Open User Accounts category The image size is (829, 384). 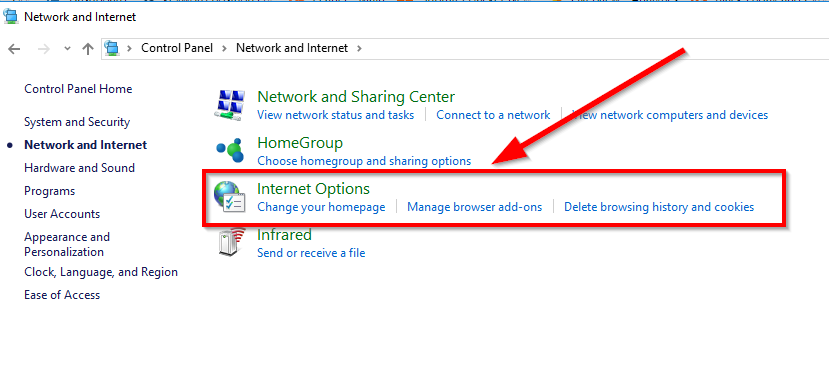tap(62, 214)
